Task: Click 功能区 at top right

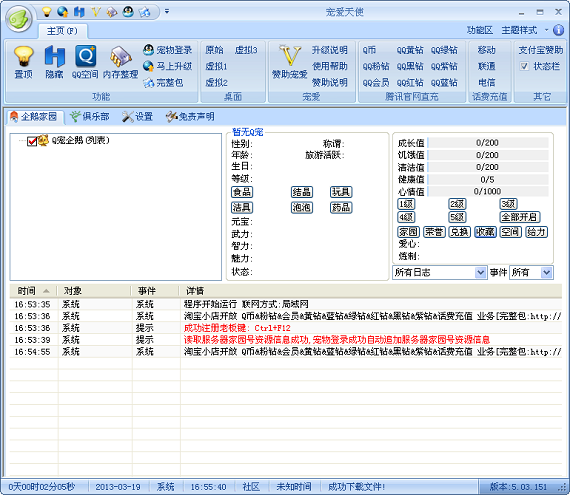Action: tap(479, 31)
